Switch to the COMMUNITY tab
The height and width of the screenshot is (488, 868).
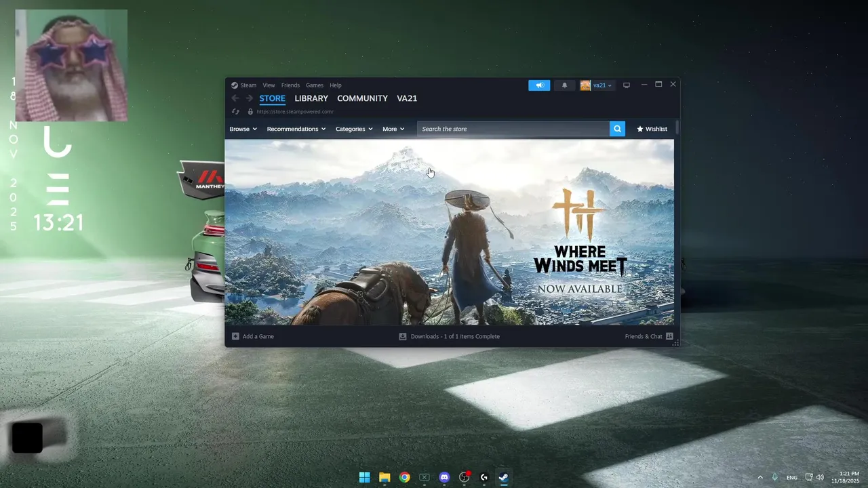(x=362, y=98)
